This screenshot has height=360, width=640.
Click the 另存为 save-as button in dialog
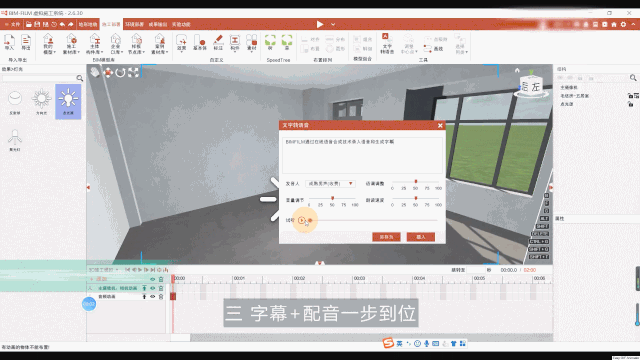click(x=386, y=237)
